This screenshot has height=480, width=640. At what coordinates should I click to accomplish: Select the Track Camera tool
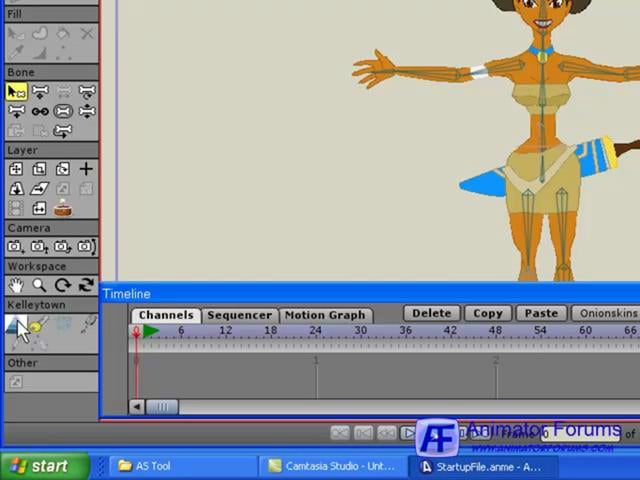pyautogui.click(x=16, y=247)
